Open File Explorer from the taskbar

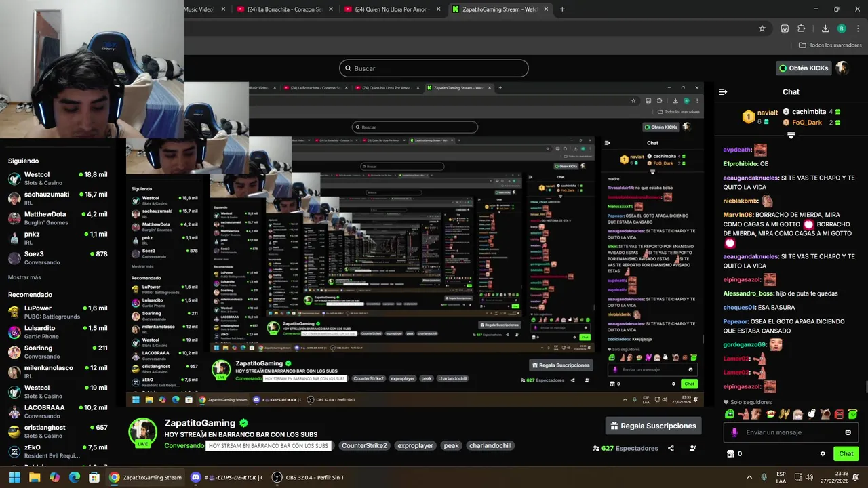[x=35, y=477]
